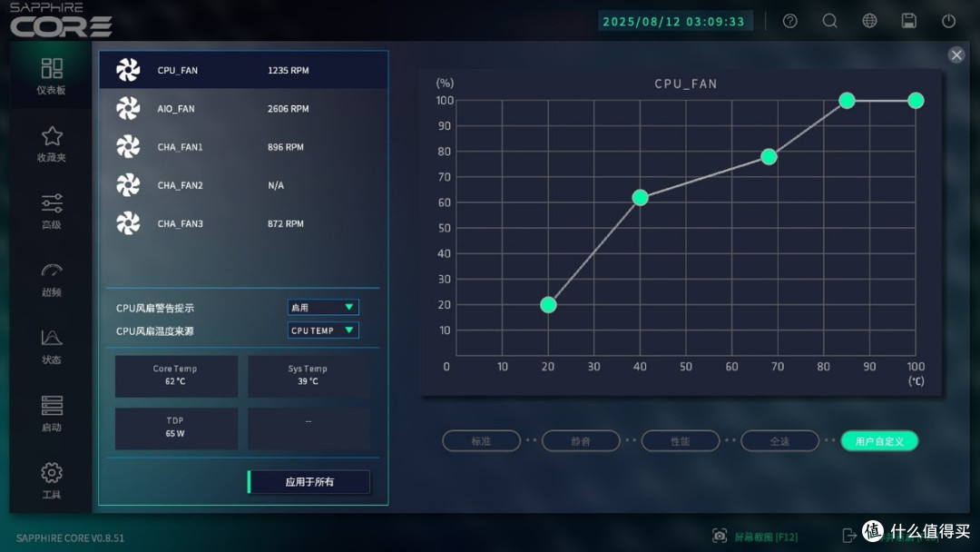The image size is (980, 552).
Task: Click the curve point at 40°C
Action: (x=640, y=198)
